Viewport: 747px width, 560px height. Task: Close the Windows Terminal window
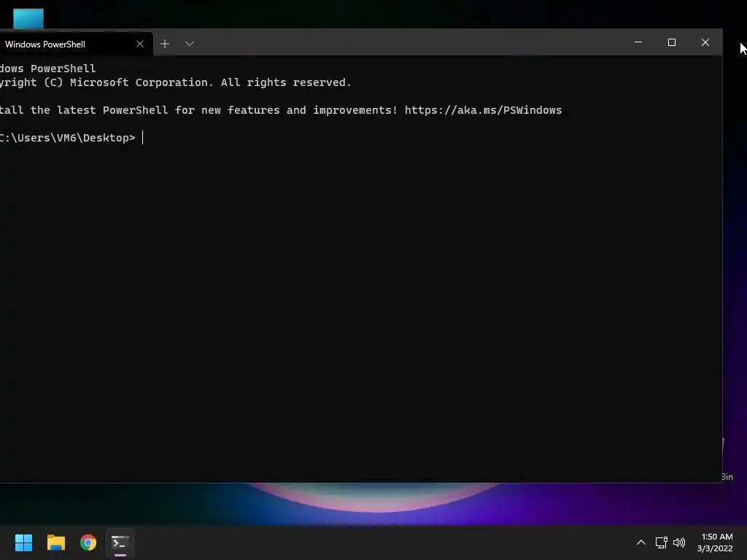tap(705, 42)
